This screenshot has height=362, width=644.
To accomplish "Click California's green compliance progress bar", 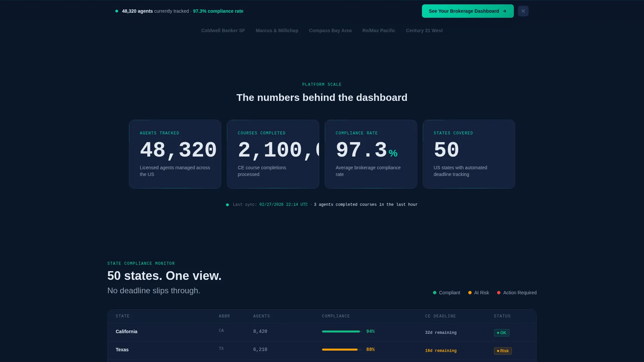I will (x=342, y=331).
